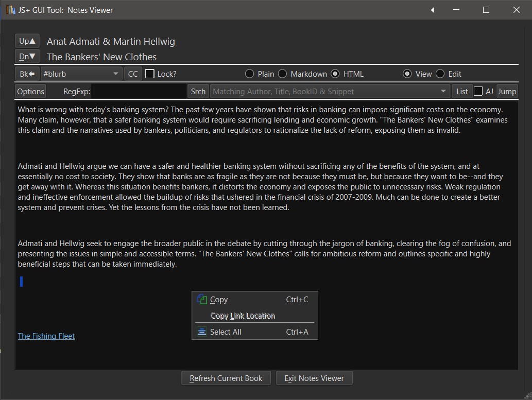Click the Bk back button
This screenshot has width=532, height=400.
coord(27,74)
